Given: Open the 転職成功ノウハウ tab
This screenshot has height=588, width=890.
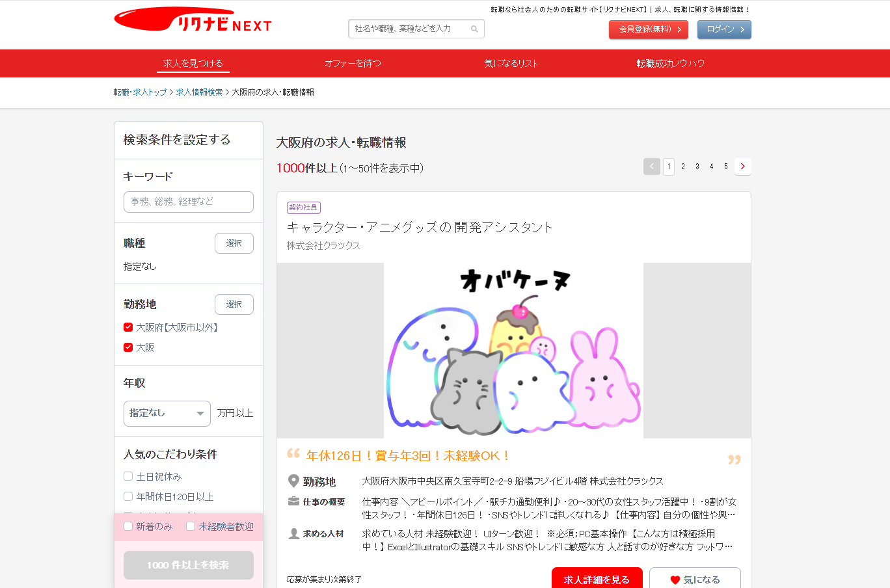Looking at the screenshot, I should click(671, 63).
